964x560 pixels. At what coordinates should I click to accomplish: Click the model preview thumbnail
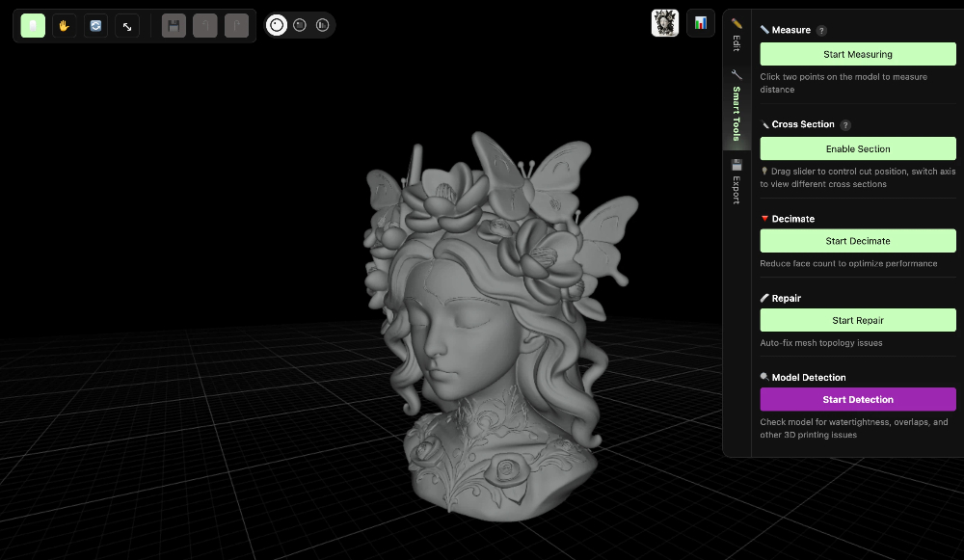coord(665,22)
